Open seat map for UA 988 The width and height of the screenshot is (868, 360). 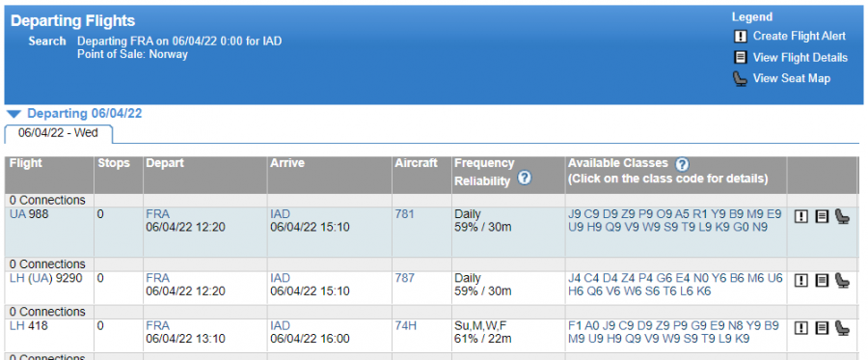pos(842,216)
